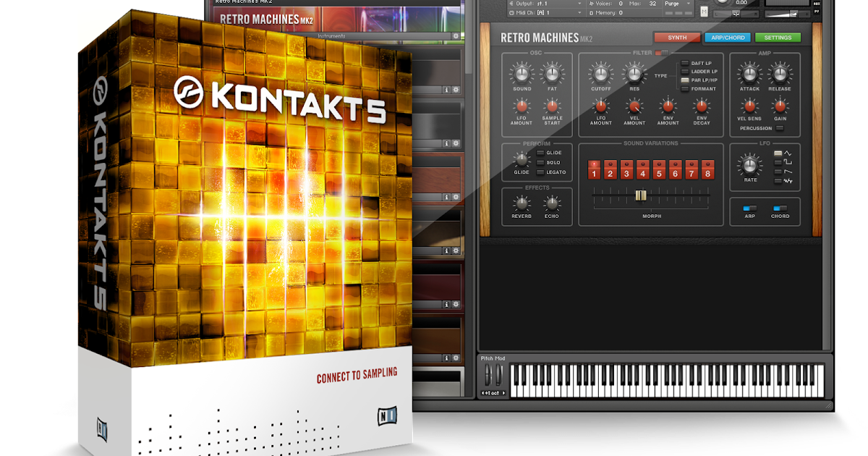This screenshot has height=456, width=868.
Task: Click the Sample Start knob
Action: pyautogui.click(x=552, y=106)
